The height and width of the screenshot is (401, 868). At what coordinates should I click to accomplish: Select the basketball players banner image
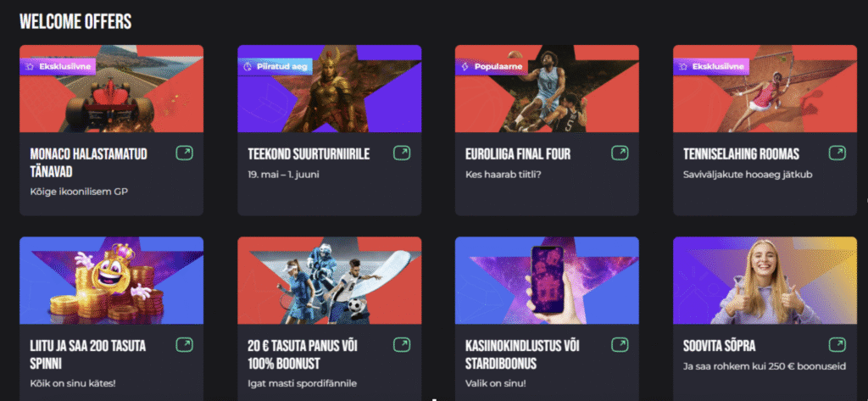click(547, 89)
